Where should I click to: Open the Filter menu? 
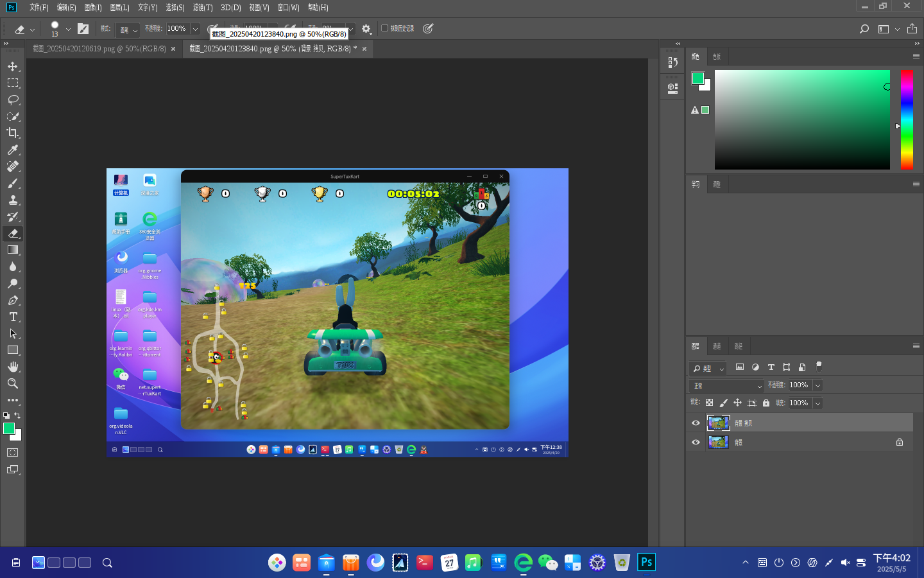click(203, 8)
